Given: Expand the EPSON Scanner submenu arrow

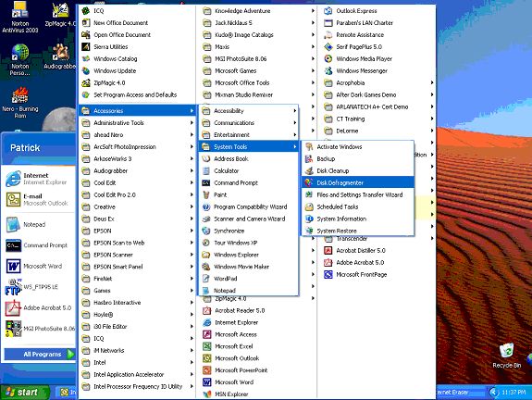Looking at the screenshot, I should (192, 255).
